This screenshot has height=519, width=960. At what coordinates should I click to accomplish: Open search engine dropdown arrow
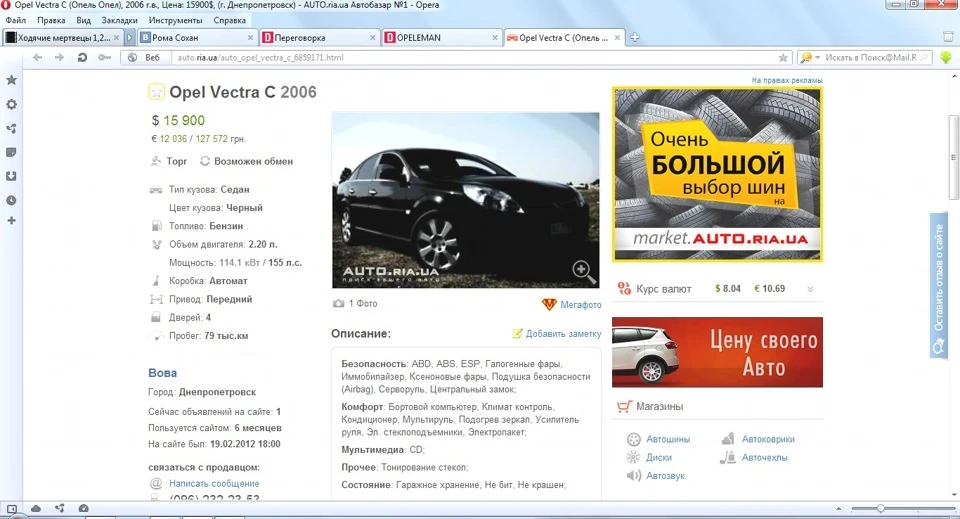(817, 58)
